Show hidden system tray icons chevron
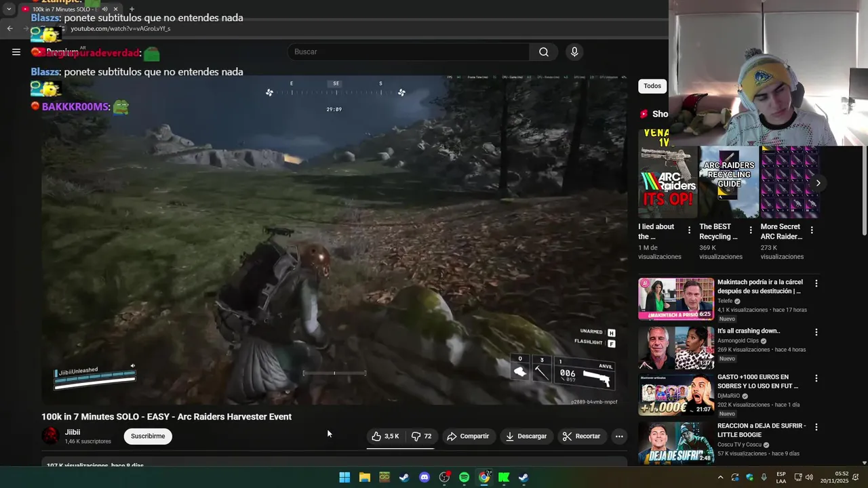 (x=720, y=477)
